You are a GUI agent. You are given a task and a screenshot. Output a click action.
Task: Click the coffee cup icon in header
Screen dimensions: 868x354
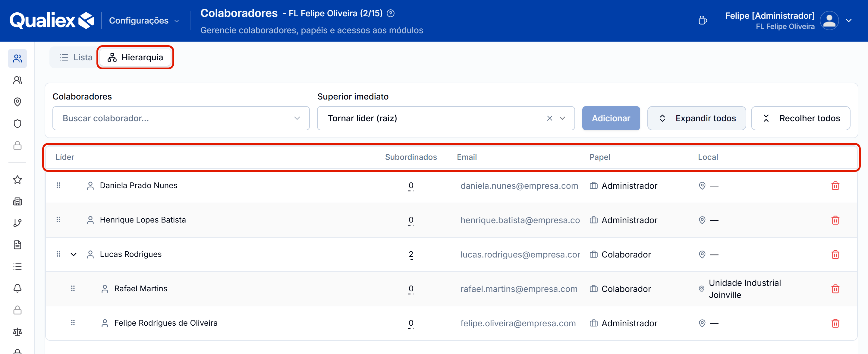[x=703, y=21]
